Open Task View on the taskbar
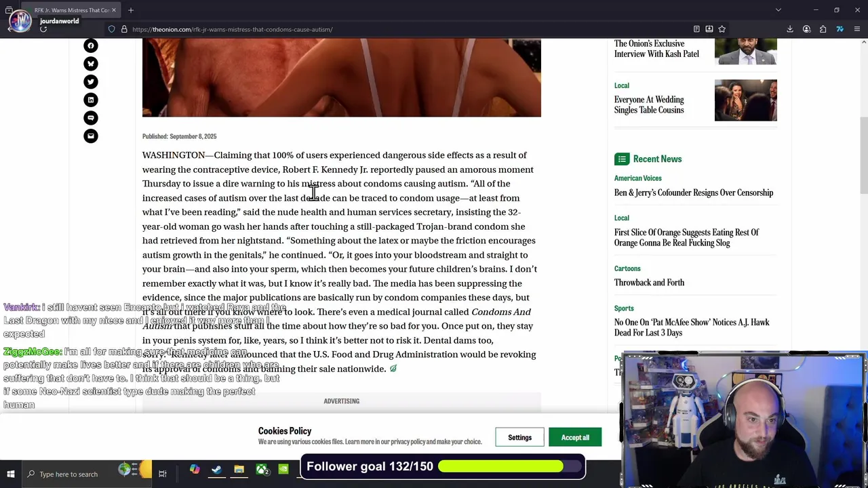This screenshot has height=488, width=868. (163, 474)
